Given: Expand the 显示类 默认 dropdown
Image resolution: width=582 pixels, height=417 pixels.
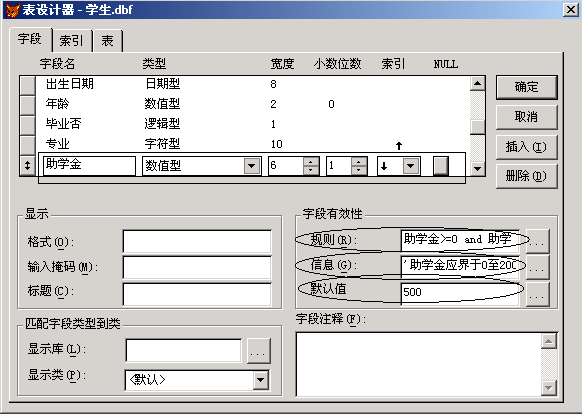Looking at the screenshot, I should click(x=261, y=380).
